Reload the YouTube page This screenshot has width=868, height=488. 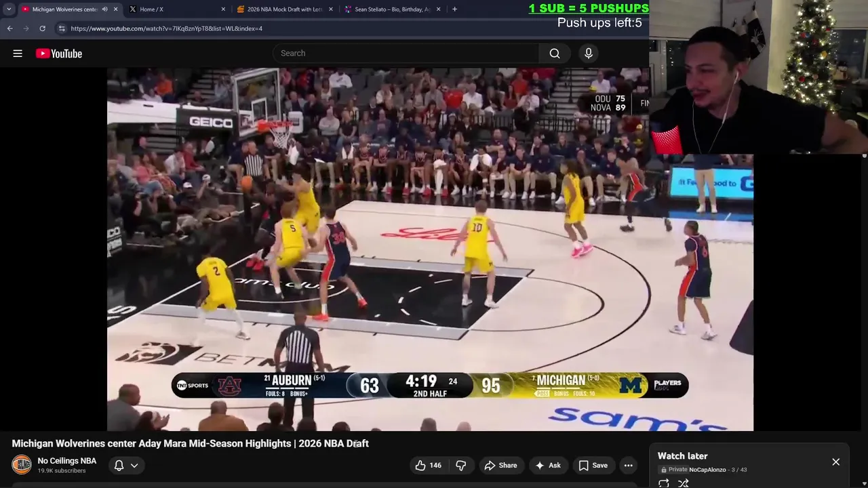point(42,28)
